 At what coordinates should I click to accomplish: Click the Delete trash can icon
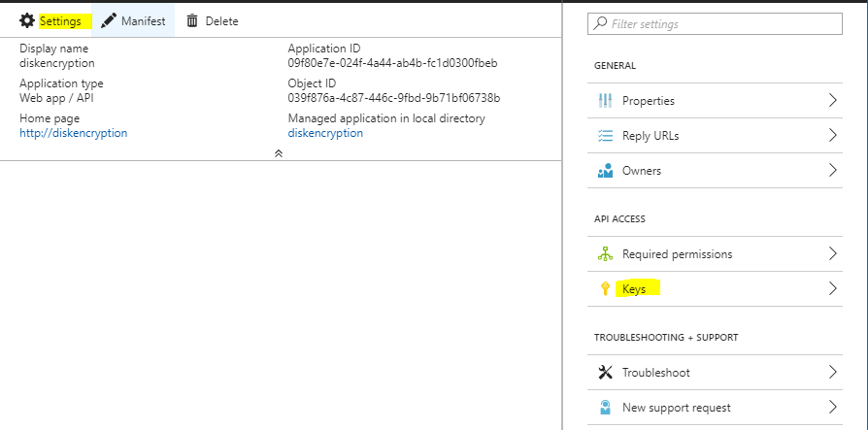[x=192, y=21]
